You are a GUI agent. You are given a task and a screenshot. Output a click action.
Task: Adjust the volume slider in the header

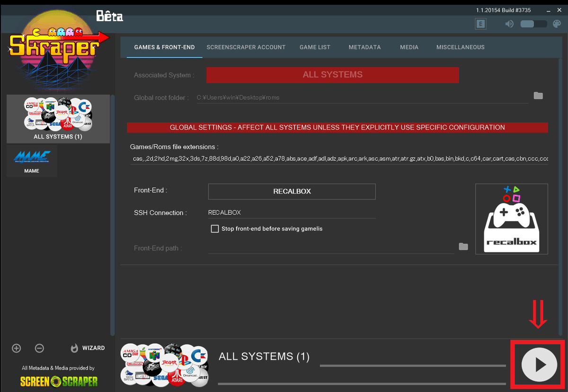click(x=534, y=24)
